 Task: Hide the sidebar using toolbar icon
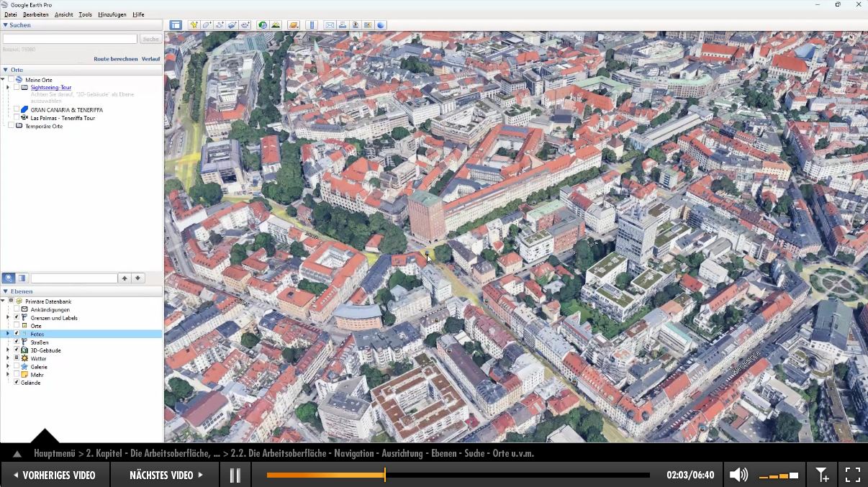(x=176, y=25)
